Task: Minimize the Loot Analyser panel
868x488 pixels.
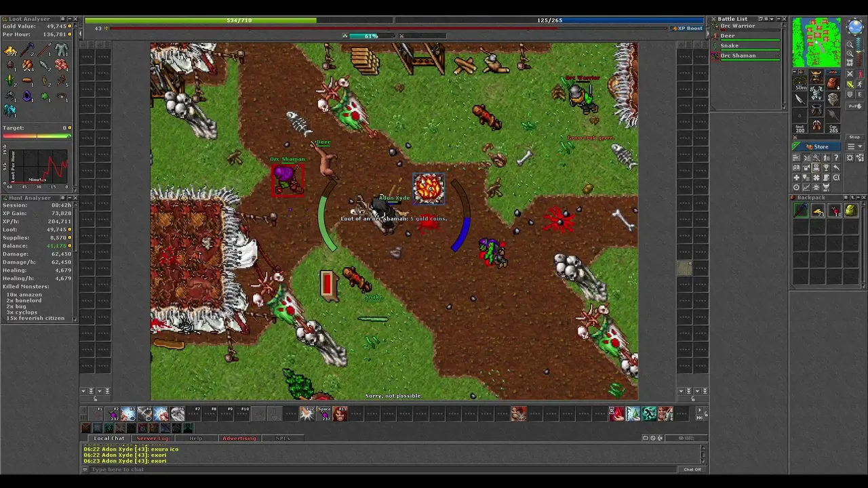Action: click(x=69, y=19)
